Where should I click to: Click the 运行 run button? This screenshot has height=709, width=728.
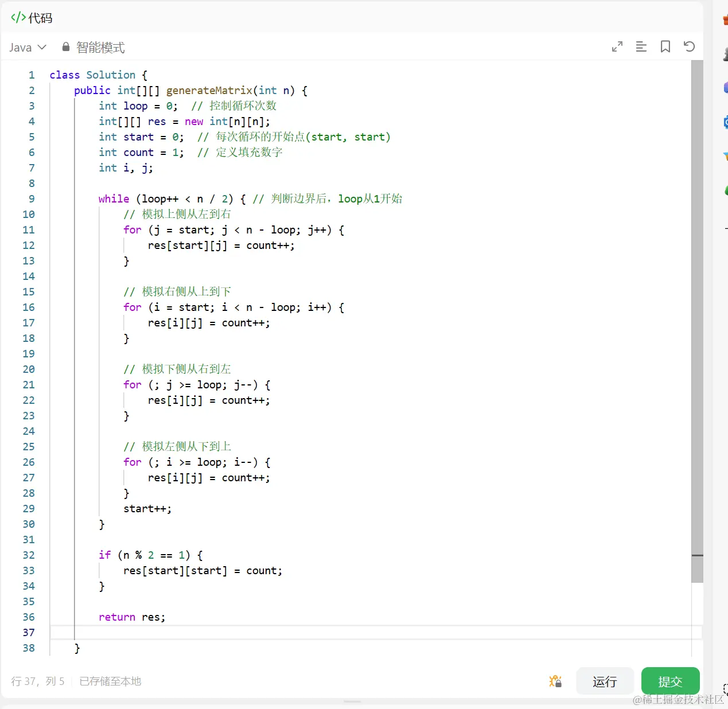coord(605,681)
